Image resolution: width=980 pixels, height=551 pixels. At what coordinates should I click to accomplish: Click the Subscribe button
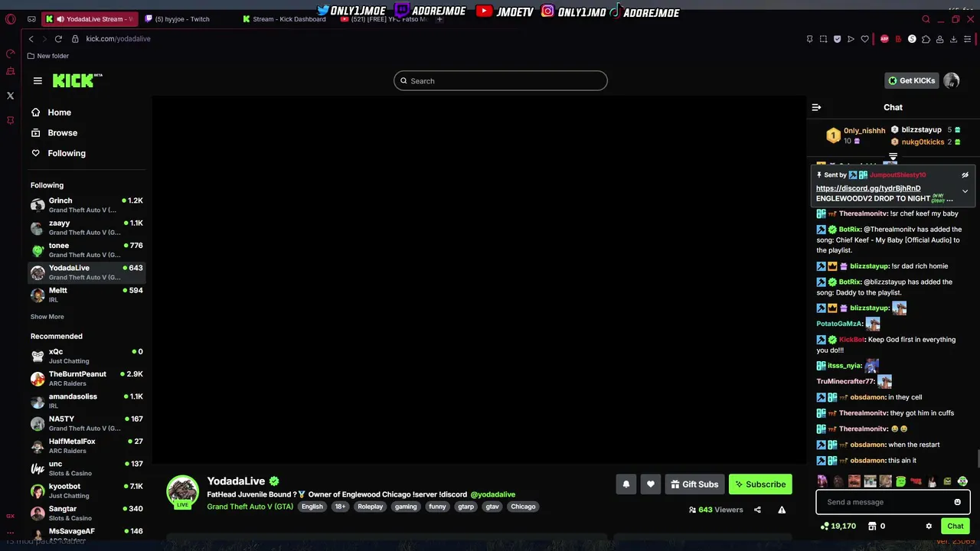(x=760, y=484)
